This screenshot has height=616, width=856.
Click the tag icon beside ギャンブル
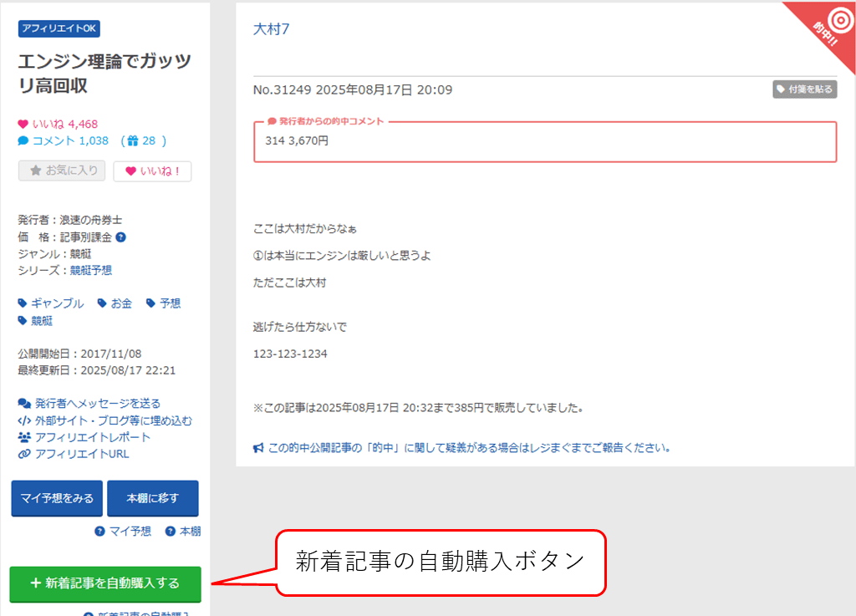[23, 303]
